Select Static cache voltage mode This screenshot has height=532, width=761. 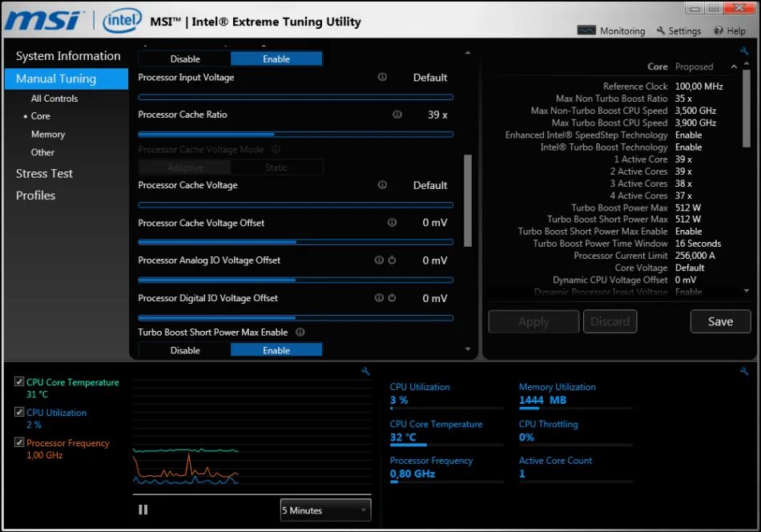276,167
